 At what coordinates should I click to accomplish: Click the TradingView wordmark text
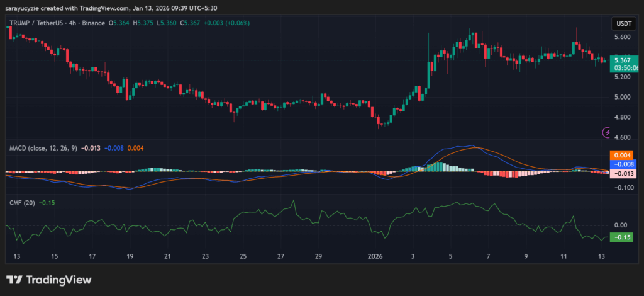tap(59, 280)
